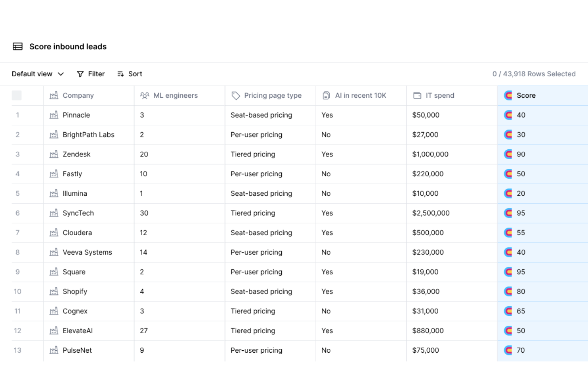The image size is (588, 392).
Task: Open the Sort options
Action: 130,74
